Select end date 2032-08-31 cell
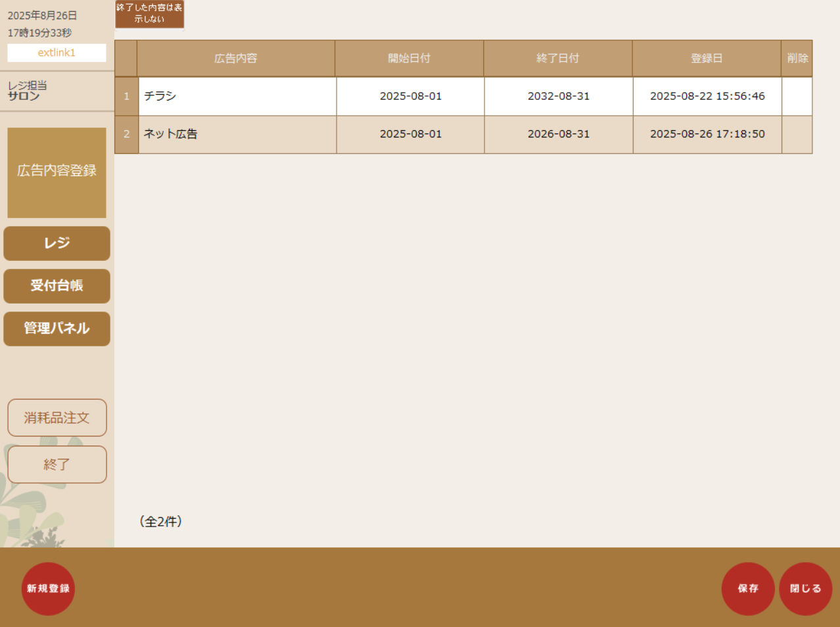 click(558, 97)
